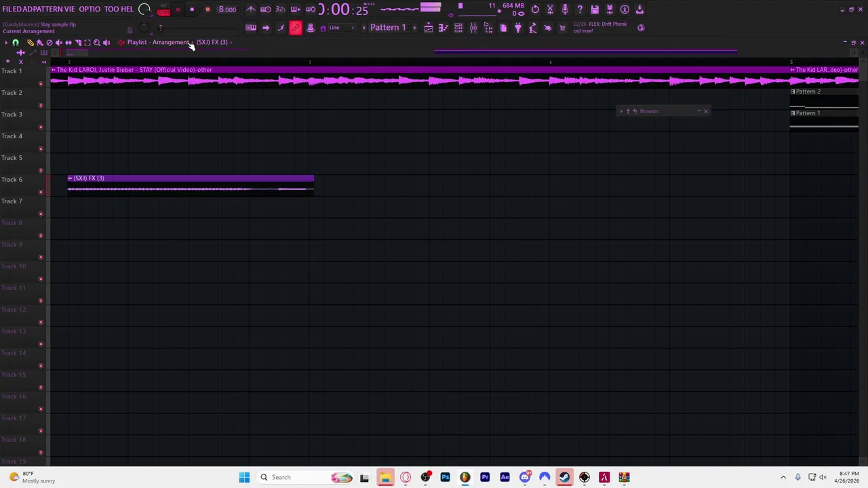Click the pause button in transport controls

click(178, 9)
